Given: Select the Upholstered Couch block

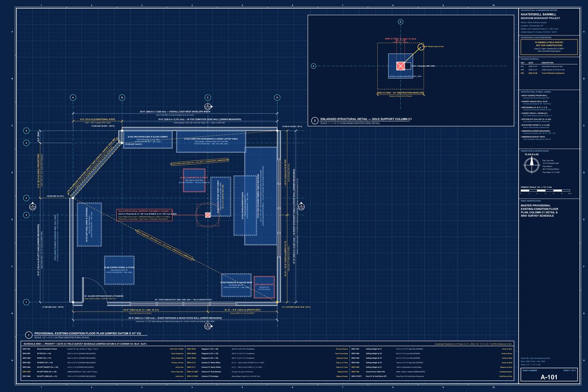Looking at the screenshot, I should 246,205.
